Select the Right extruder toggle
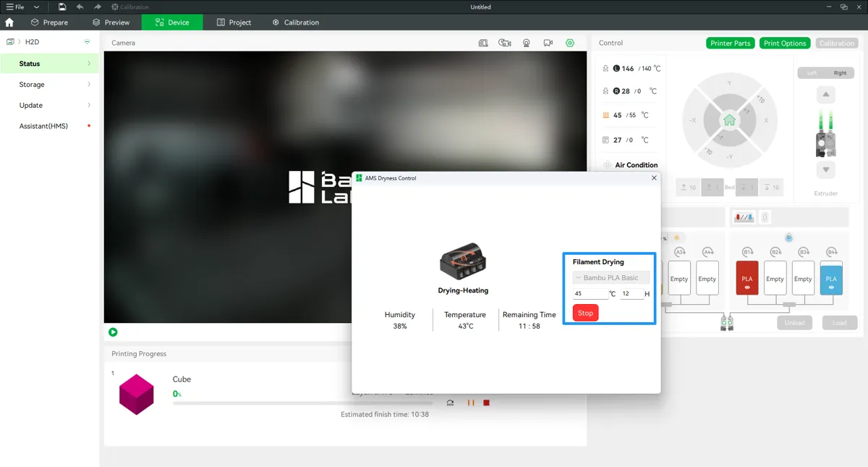 (x=840, y=73)
